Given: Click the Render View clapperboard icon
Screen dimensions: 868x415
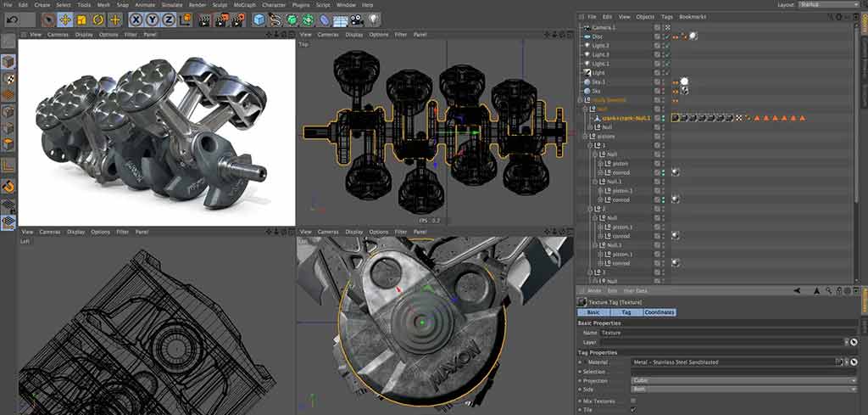Looking at the screenshot, I should [205, 20].
